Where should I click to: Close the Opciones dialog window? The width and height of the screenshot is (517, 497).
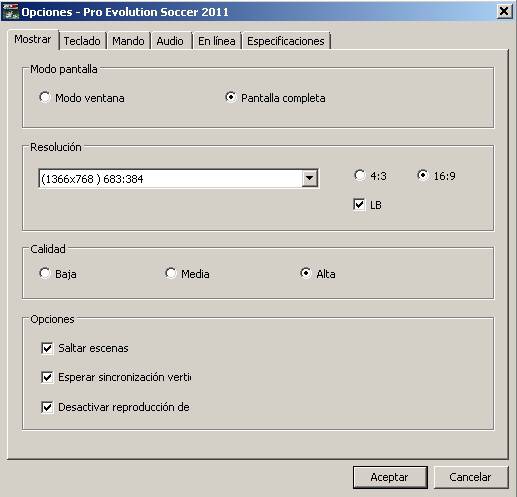click(x=504, y=12)
